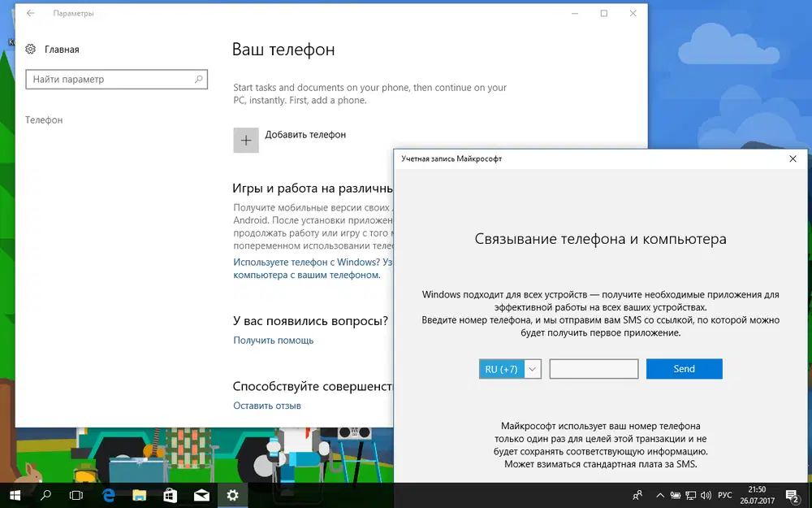812x508 pixels.
Task: Click Добавить телефон to add a phone
Action: (245, 140)
